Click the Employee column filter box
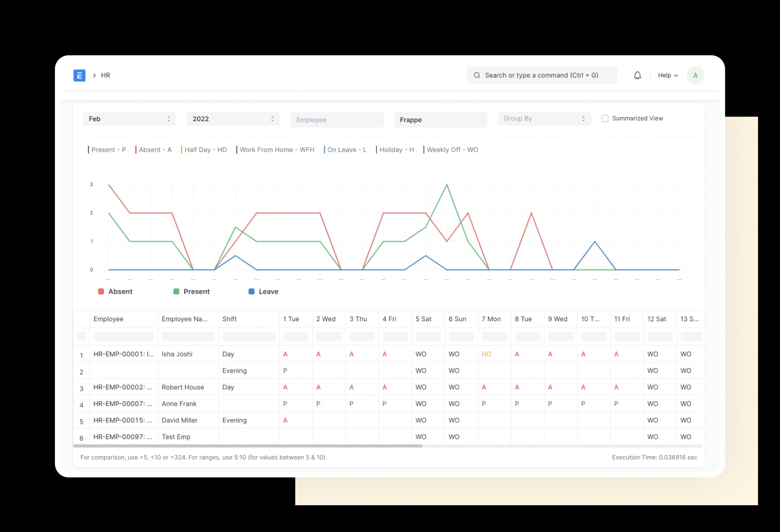The image size is (780, 532). [x=123, y=337]
